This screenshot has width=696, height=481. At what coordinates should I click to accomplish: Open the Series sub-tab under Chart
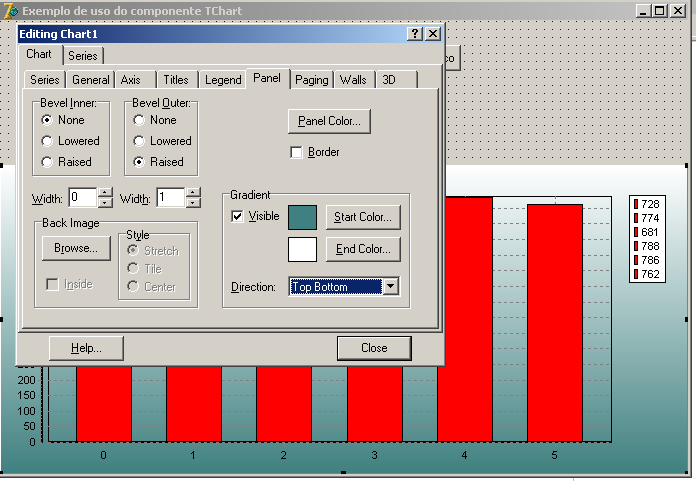(45, 80)
